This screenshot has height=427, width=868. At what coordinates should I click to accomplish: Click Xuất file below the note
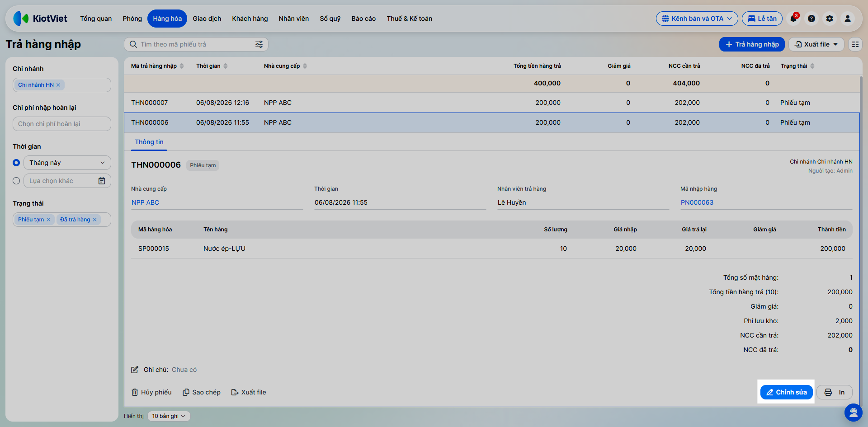click(249, 392)
